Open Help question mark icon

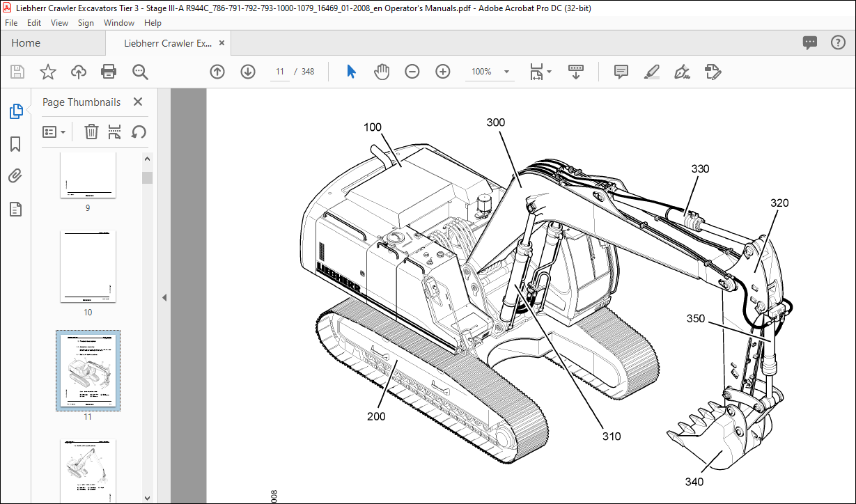(838, 42)
